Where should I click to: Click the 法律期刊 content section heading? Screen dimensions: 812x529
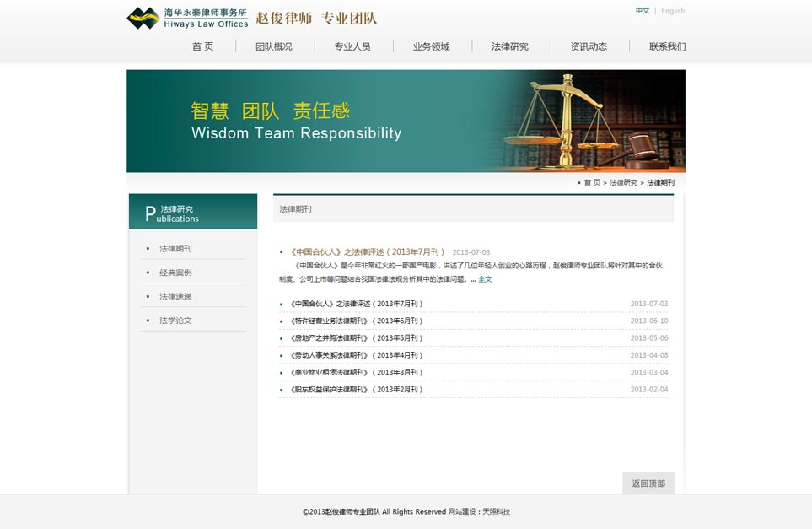[296, 209]
